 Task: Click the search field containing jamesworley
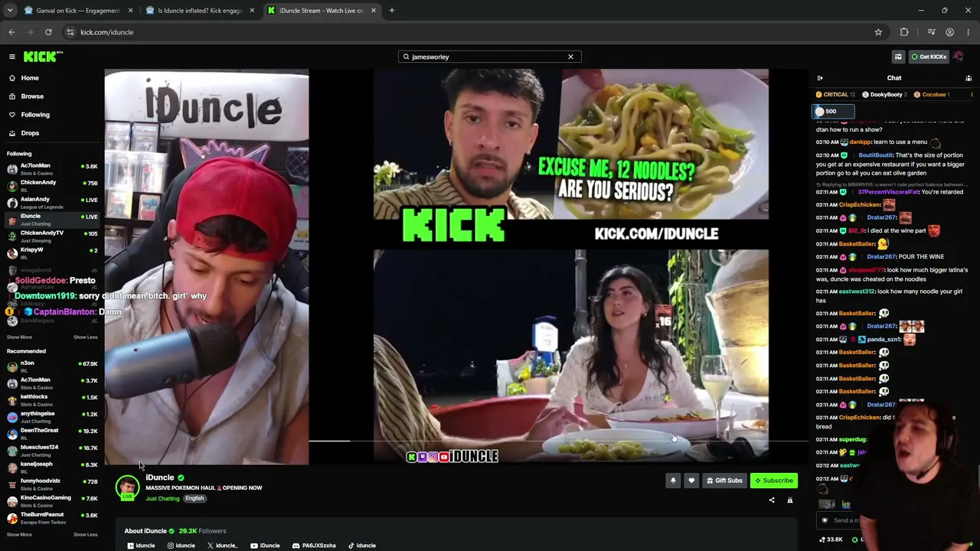(490, 57)
